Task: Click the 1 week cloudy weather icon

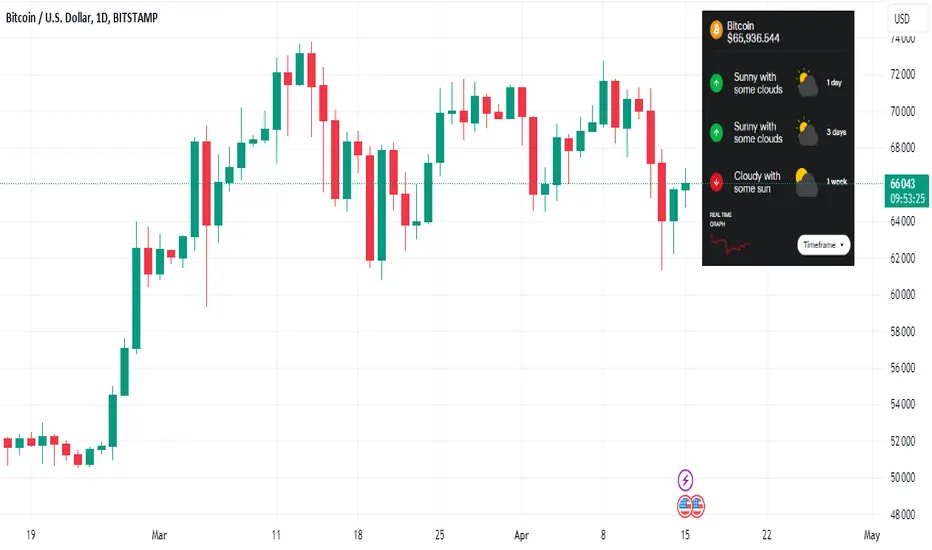Action: 807,182
